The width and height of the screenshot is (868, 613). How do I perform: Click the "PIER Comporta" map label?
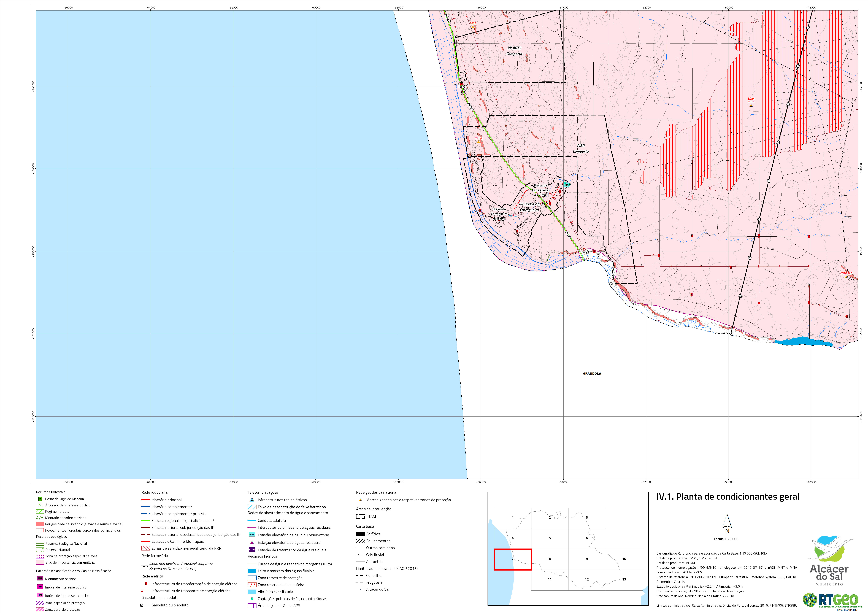[581, 149]
